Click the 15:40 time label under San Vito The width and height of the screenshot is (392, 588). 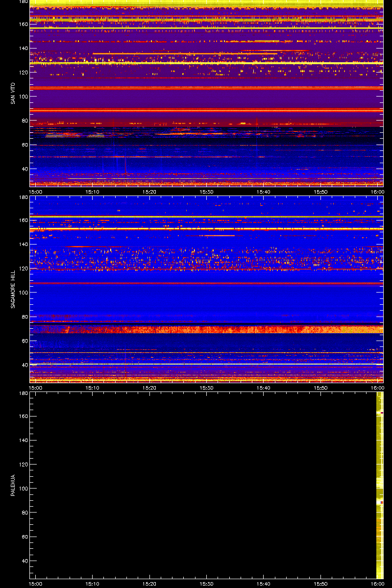pos(264,192)
